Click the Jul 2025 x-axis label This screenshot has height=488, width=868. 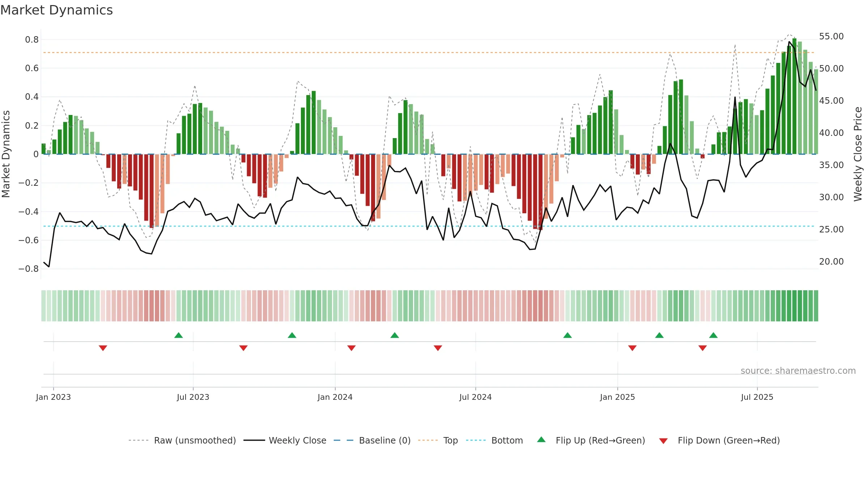coord(757,397)
